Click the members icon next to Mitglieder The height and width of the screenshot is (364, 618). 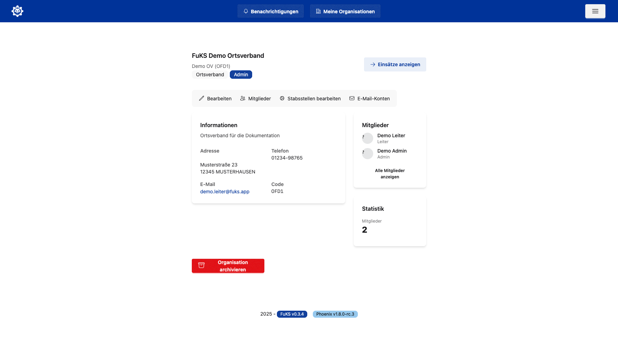point(242,98)
